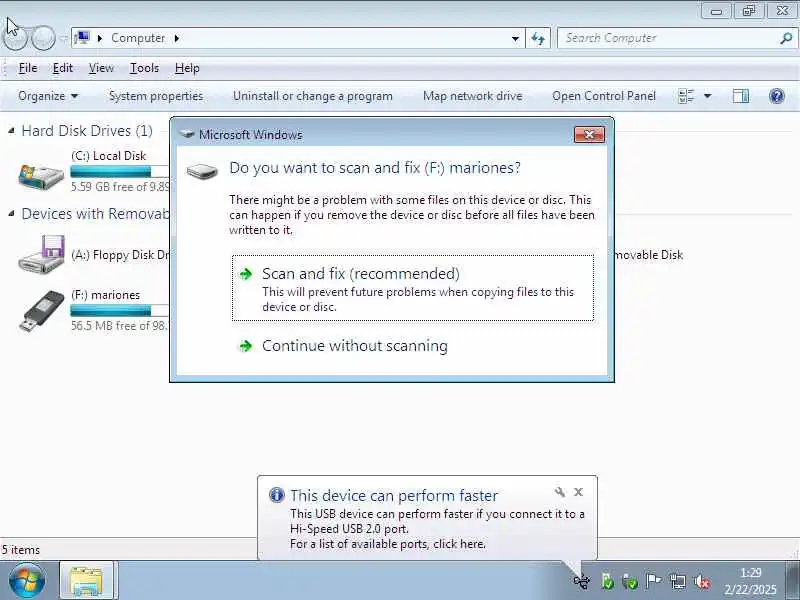Click the muted volume speaker icon
Screen dimensions: 800x600
click(702, 581)
